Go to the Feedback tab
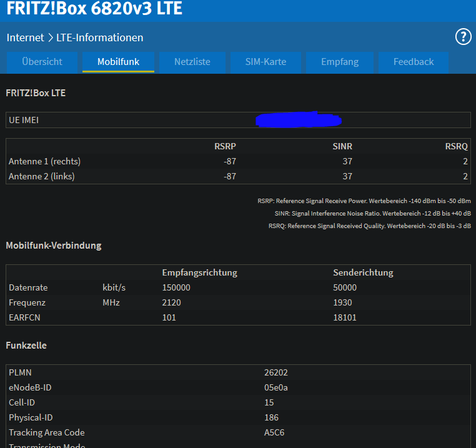 [414, 62]
